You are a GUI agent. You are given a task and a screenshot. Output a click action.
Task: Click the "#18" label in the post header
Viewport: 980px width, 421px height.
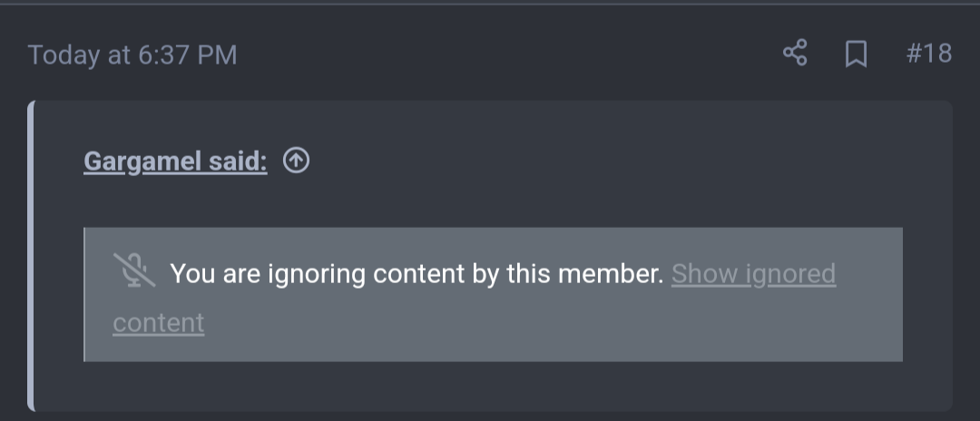(x=928, y=54)
